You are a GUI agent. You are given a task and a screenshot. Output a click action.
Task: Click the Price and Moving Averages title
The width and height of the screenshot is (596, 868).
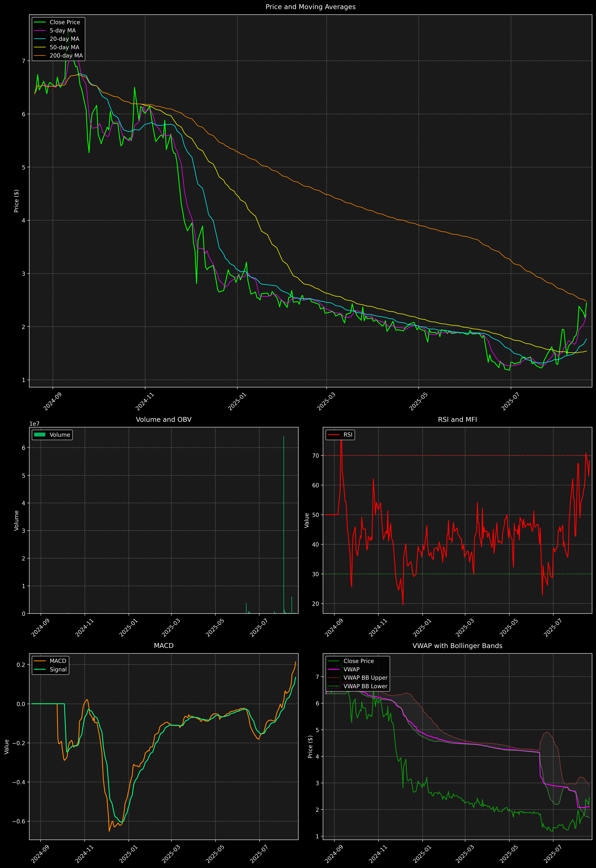click(x=310, y=7)
